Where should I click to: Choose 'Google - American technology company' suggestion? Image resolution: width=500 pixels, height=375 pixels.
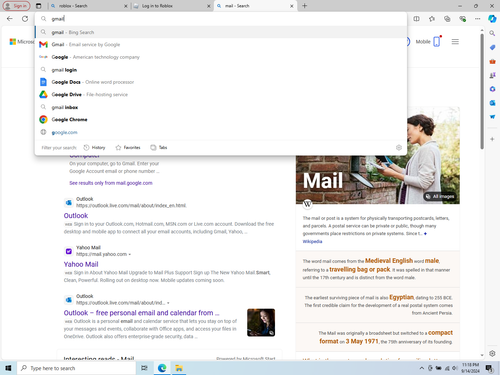(x=221, y=57)
